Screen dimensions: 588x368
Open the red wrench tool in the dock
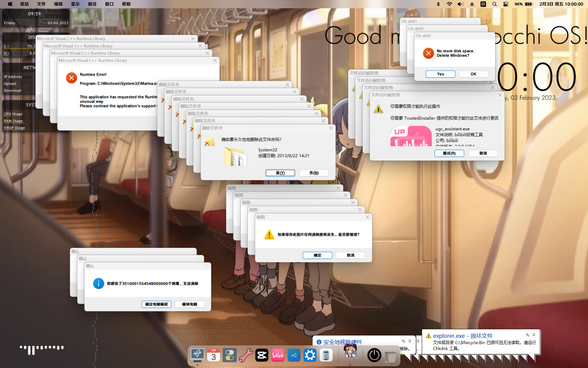click(246, 355)
